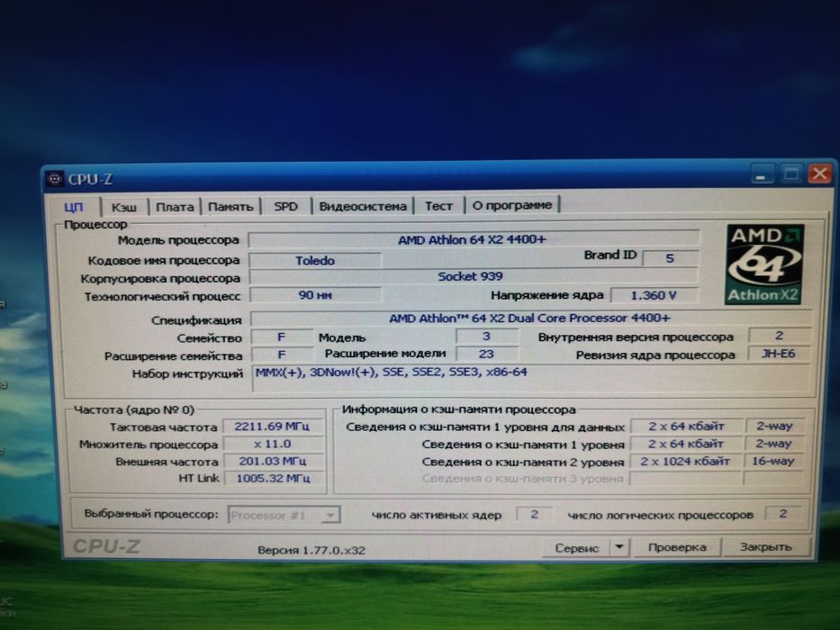Click the Проверка button
The height and width of the screenshot is (630, 840).
click(677, 547)
